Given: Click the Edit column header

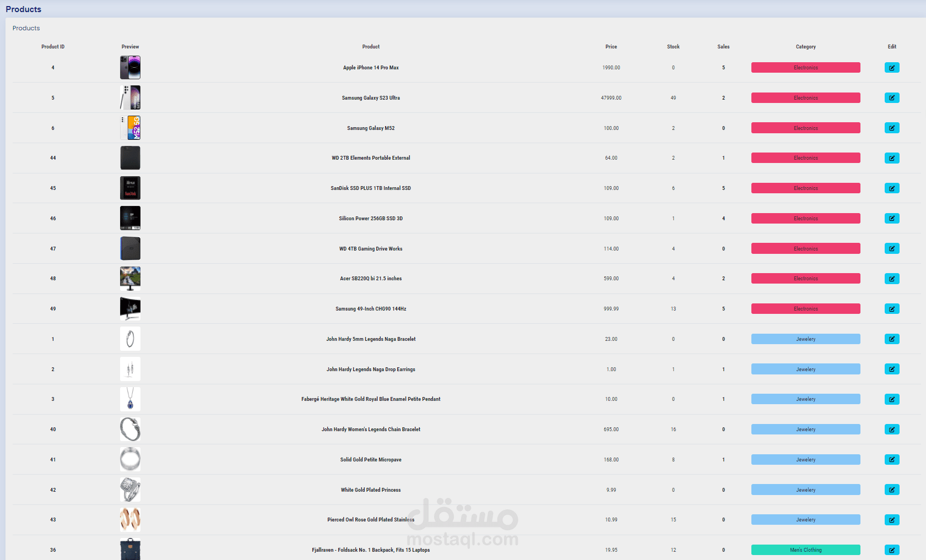Looking at the screenshot, I should [892, 47].
